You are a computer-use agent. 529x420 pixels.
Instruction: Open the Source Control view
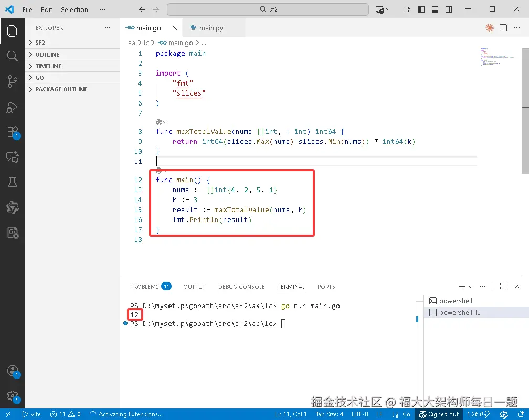13,81
